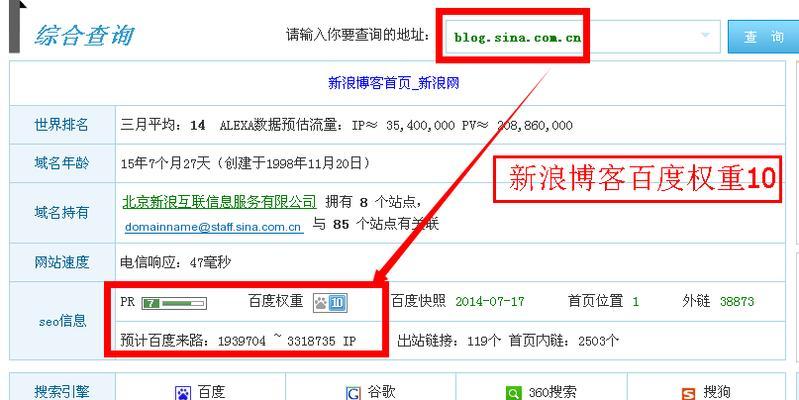Viewport: 799px width, 400px height.
Task: Click the 15年7个月27天 domain age text
Action: tap(165, 163)
